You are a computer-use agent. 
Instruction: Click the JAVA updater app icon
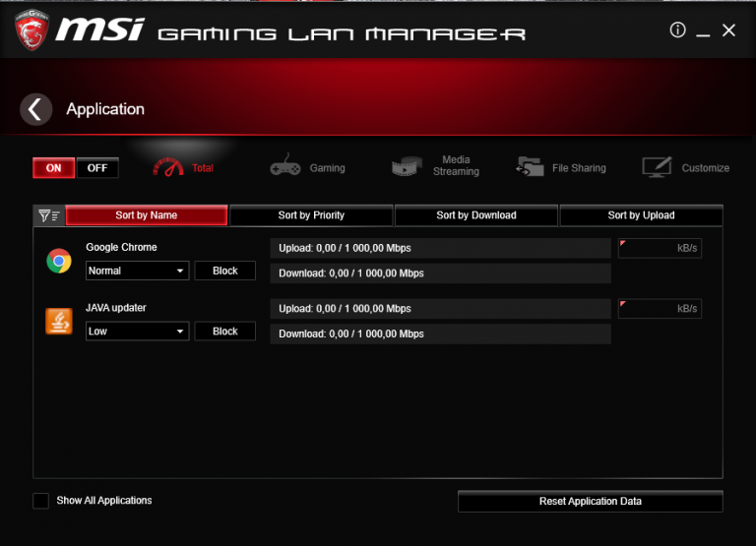coord(59,321)
